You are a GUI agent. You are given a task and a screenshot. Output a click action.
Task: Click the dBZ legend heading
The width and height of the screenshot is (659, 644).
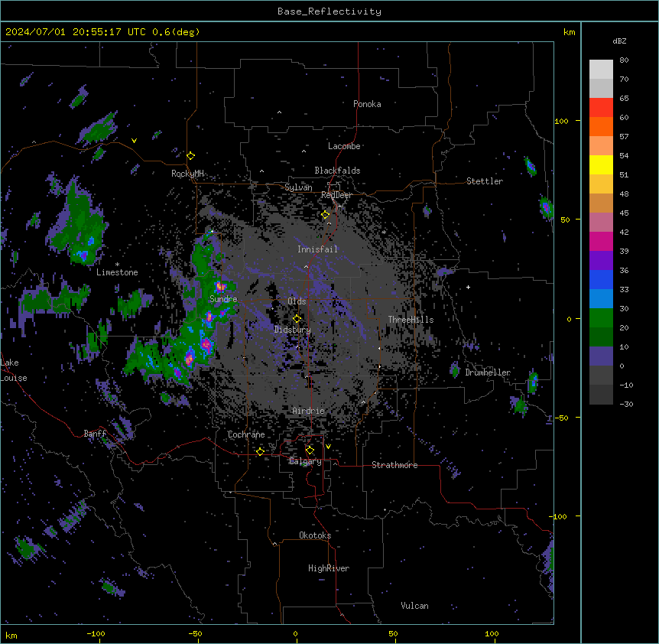point(619,41)
